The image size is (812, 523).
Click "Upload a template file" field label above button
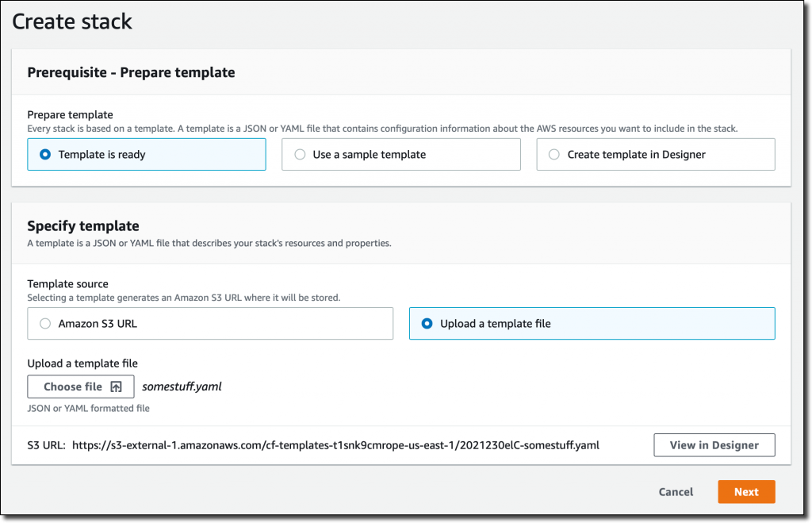click(82, 363)
